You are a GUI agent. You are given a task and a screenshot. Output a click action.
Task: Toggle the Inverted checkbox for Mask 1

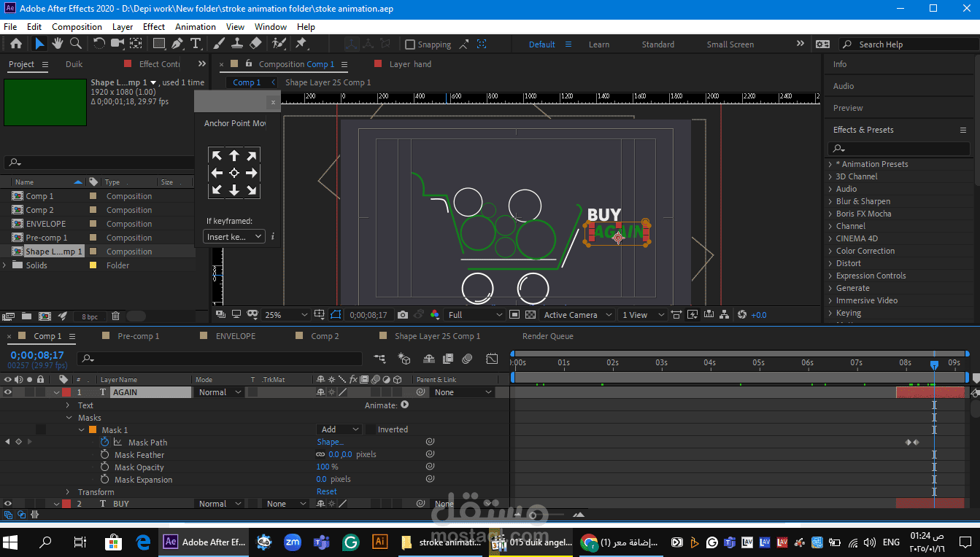point(371,429)
